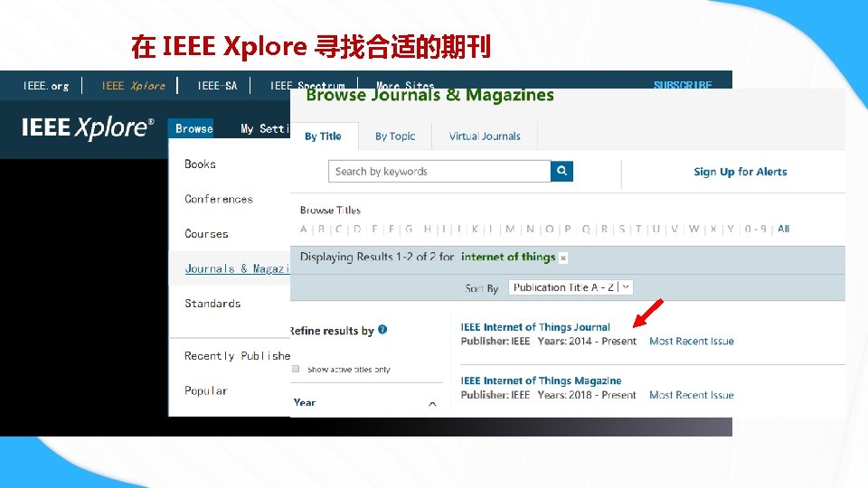Browse titles starting with letter A
The image size is (868, 488).
point(304,229)
